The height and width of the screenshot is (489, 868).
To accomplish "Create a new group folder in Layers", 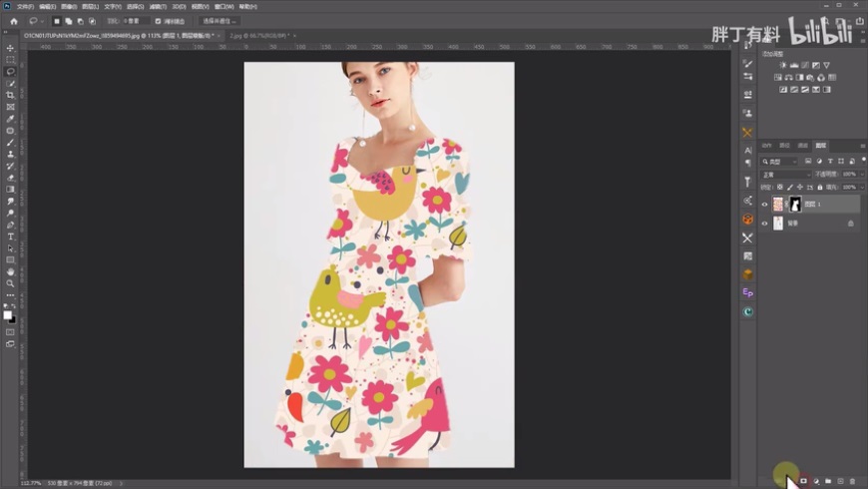I will point(828,481).
